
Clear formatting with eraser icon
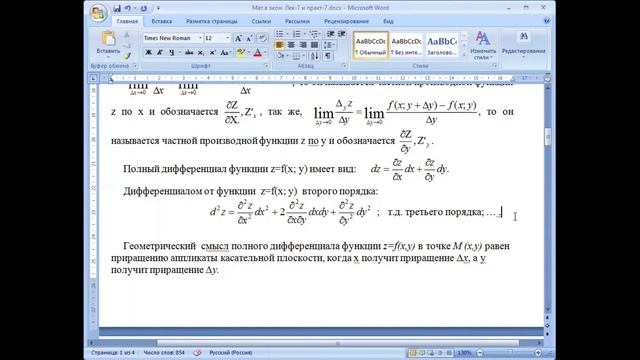262,38
